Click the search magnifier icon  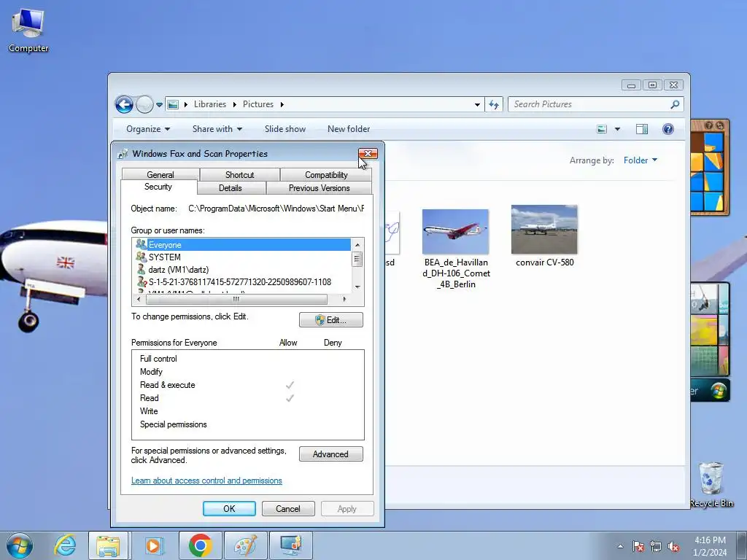[675, 104]
